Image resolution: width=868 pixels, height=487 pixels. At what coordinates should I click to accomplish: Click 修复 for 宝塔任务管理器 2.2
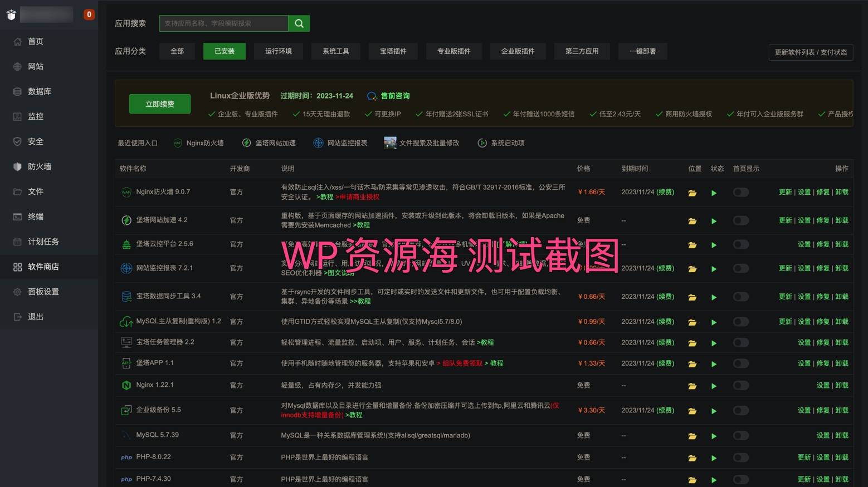tap(823, 342)
